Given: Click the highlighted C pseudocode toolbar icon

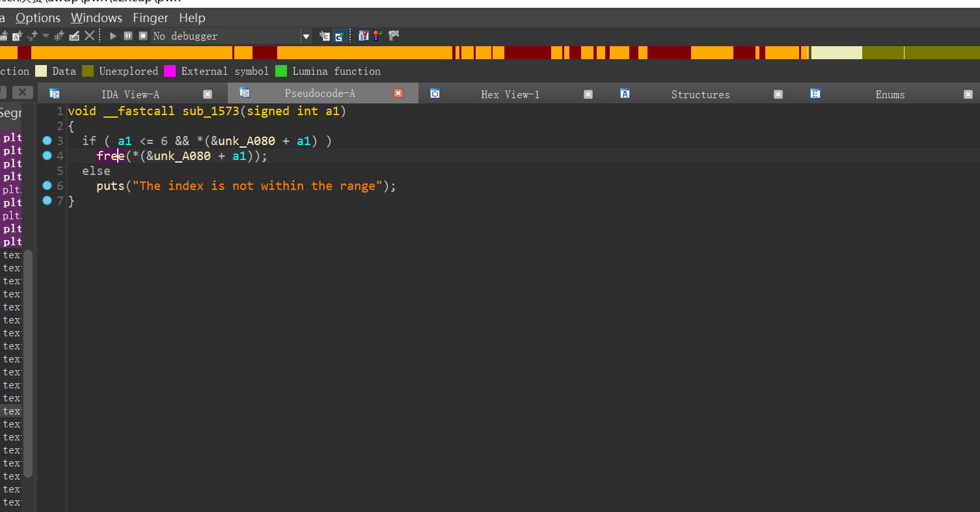Looking at the screenshot, I should (x=339, y=36).
